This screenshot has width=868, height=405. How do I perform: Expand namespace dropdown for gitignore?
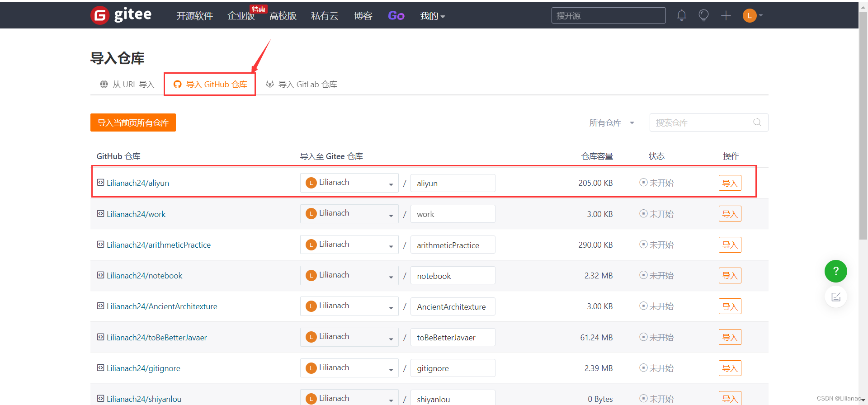point(349,368)
